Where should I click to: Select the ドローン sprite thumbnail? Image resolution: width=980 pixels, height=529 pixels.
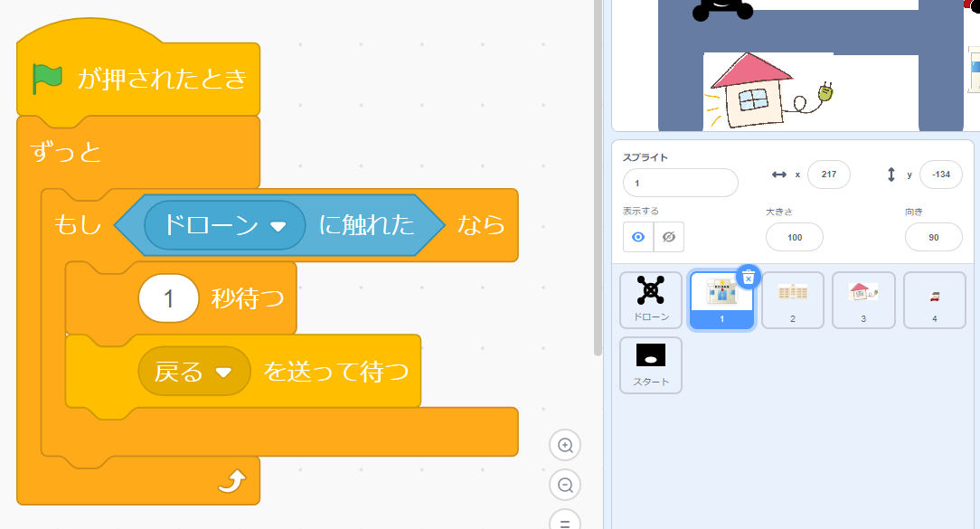click(651, 299)
